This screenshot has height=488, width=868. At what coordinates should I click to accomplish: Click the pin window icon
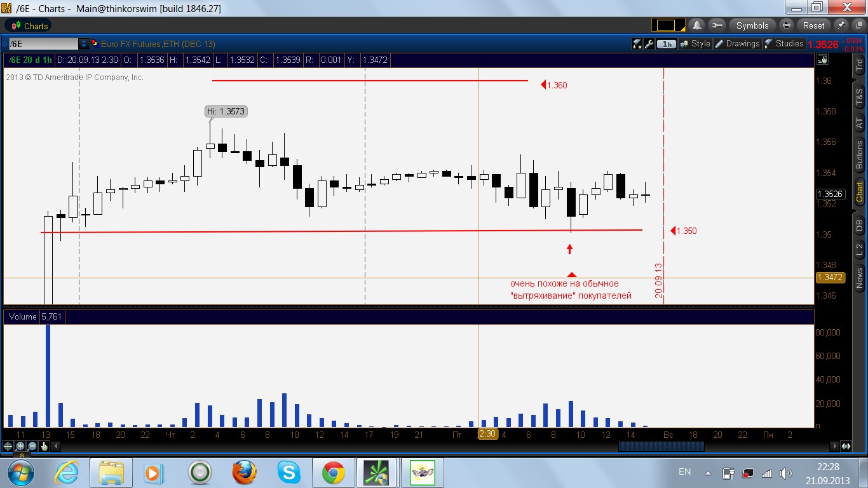[841, 25]
